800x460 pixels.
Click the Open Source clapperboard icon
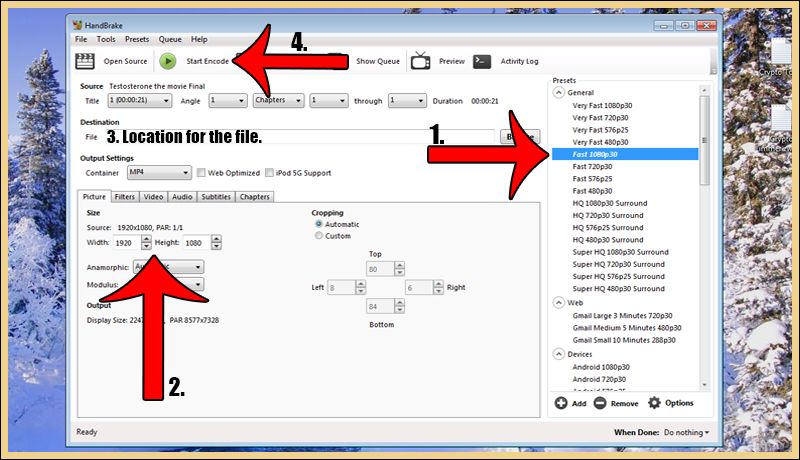[x=85, y=61]
